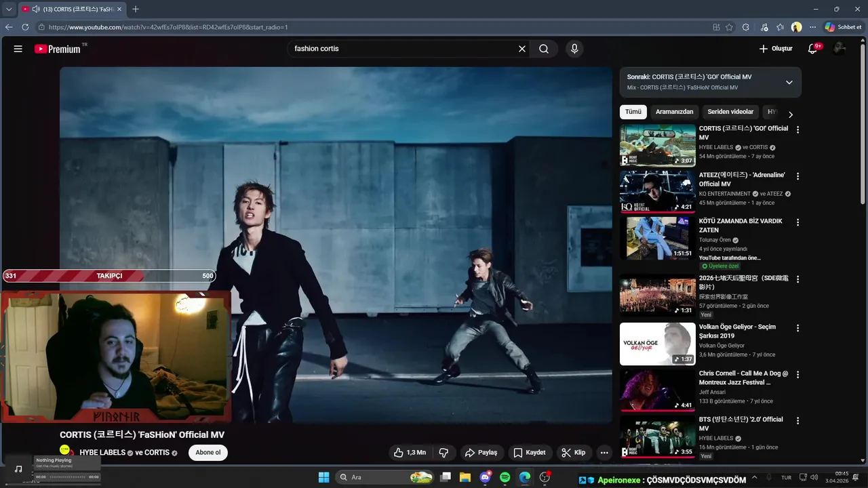Open options menu for Volkan Öge Geliyor video
The image size is (868, 488).
[797, 328]
